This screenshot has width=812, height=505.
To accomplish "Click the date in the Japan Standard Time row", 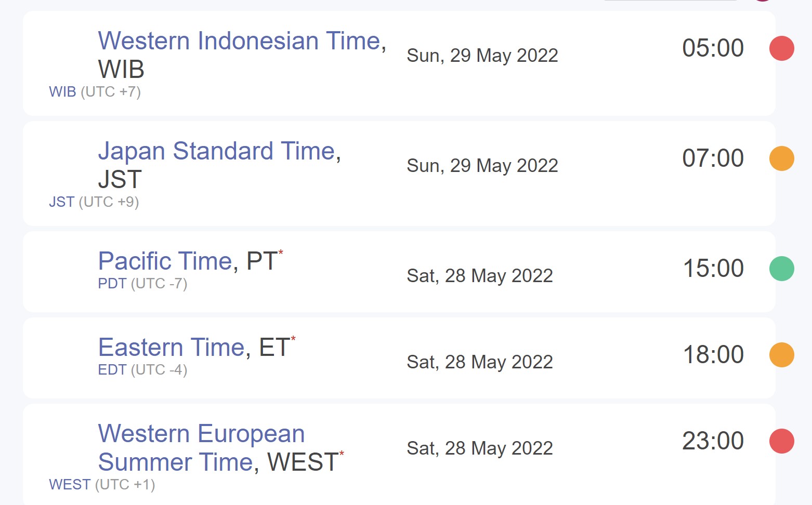I will click(x=482, y=166).
